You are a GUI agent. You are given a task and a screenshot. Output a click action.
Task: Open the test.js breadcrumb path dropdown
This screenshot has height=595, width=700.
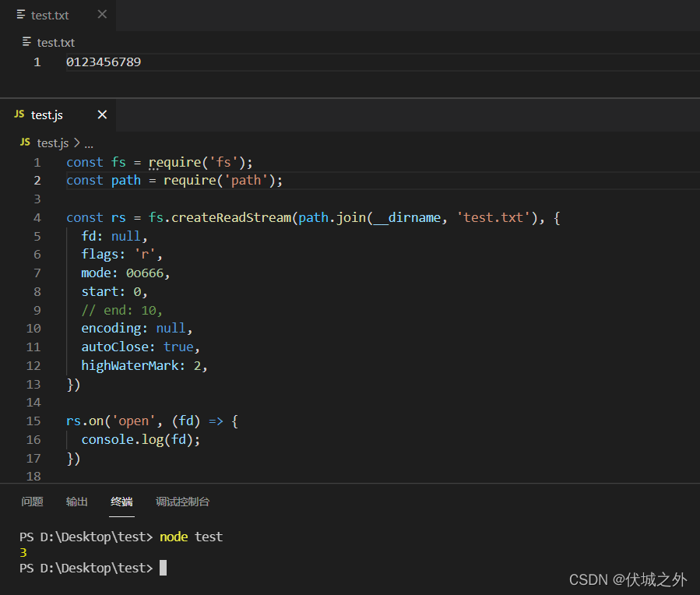point(51,143)
